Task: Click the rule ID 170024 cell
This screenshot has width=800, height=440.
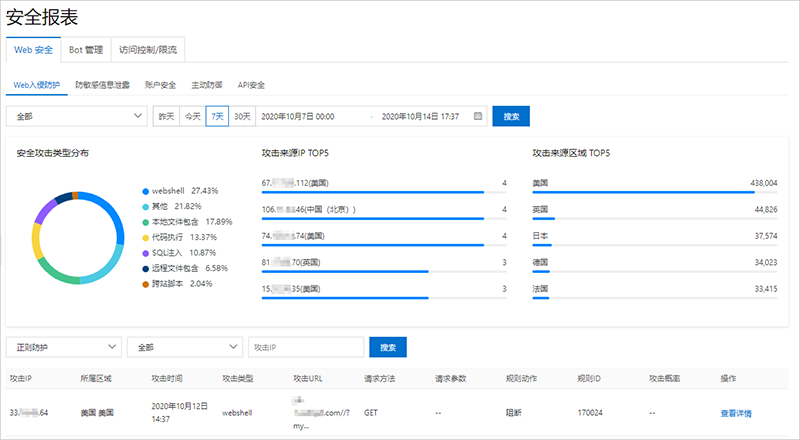Action: (x=590, y=412)
